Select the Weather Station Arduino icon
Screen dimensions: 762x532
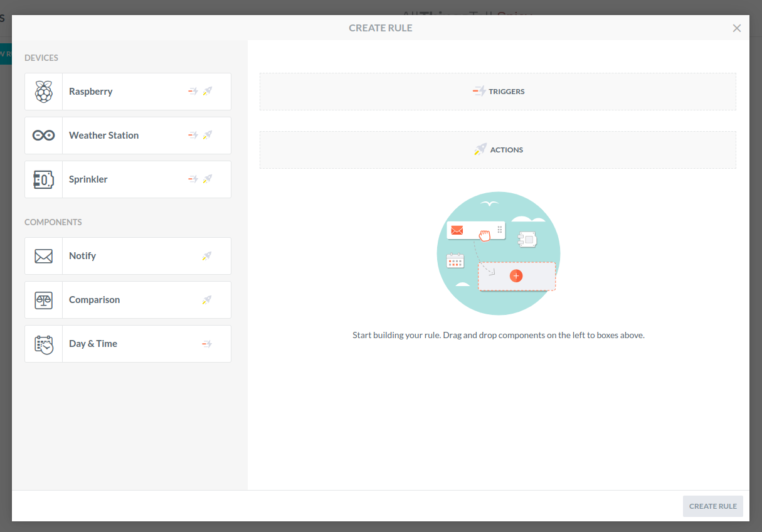coord(43,136)
